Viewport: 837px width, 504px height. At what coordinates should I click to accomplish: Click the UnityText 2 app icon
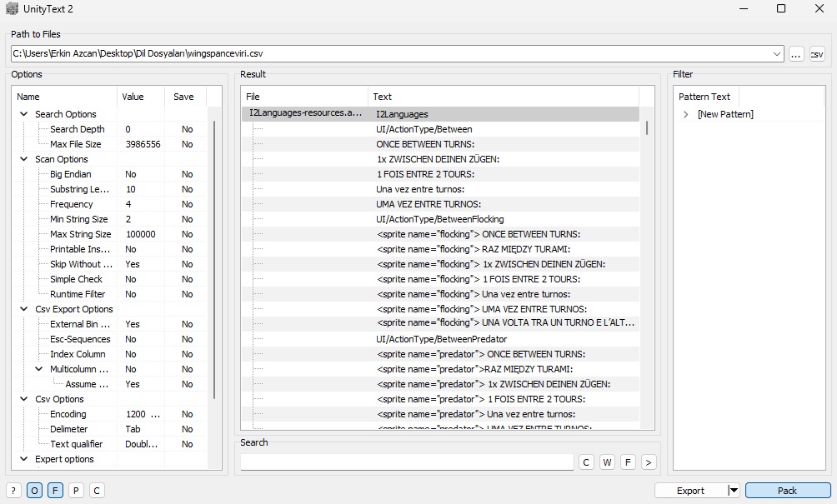(x=11, y=9)
